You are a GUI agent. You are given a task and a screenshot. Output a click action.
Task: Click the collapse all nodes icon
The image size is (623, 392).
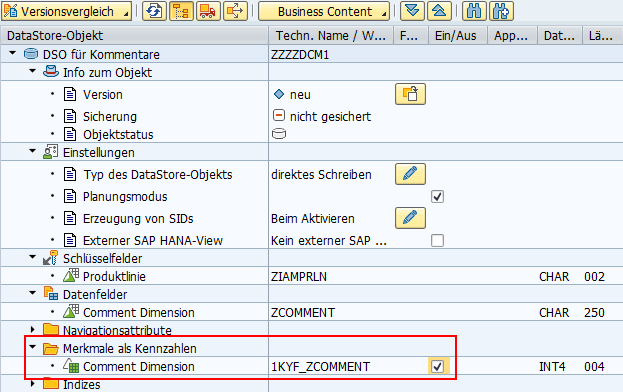tap(439, 11)
